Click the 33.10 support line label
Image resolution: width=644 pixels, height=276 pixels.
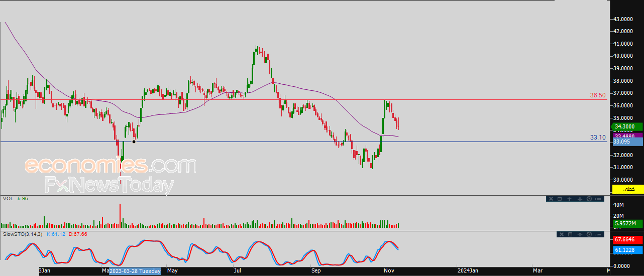tap(598, 137)
